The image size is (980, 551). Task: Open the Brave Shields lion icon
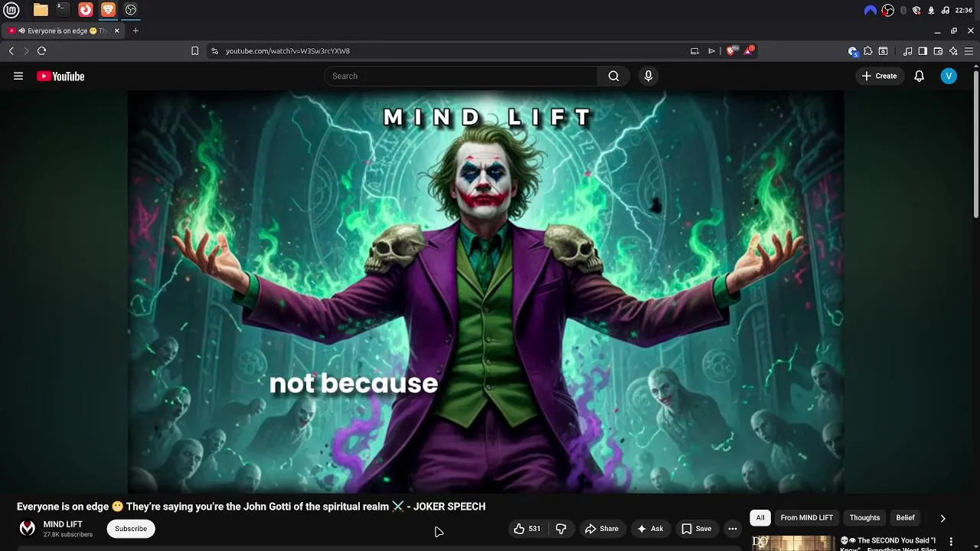click(x=731, y=51)
